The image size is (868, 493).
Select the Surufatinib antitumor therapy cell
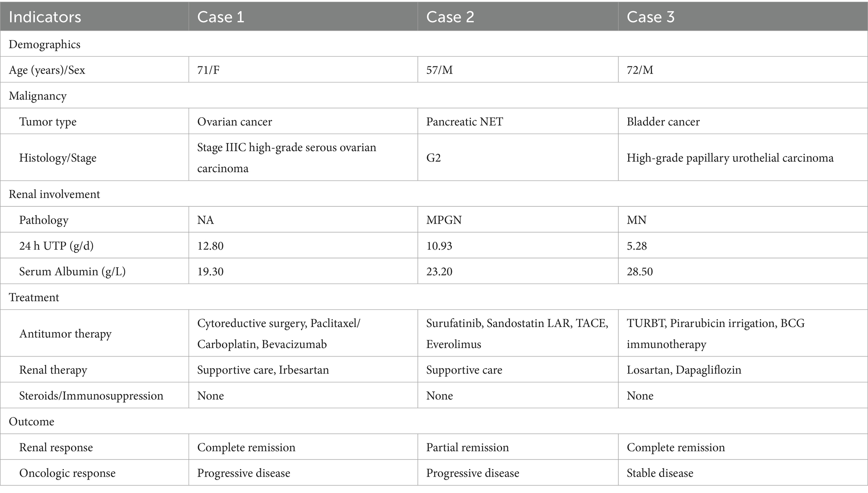517,333
